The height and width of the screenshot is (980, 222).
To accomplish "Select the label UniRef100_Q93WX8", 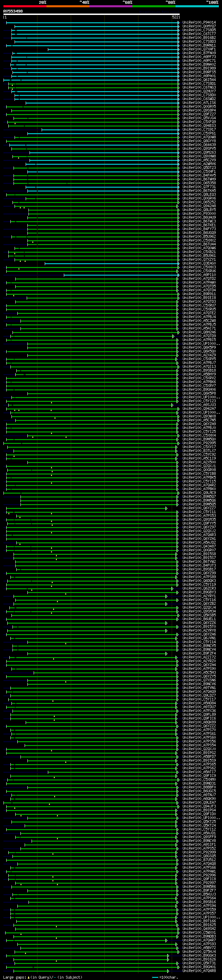I will coord(199,416).
